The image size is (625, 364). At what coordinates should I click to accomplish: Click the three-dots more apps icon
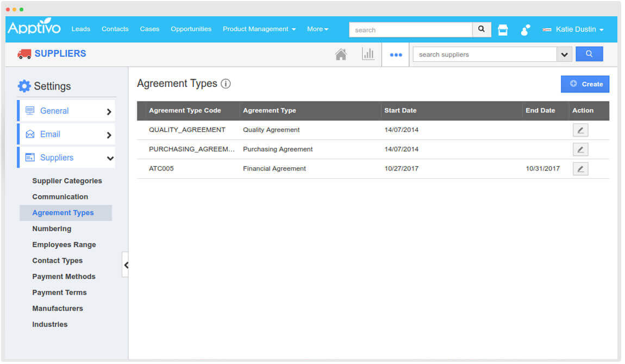point(395,54)
